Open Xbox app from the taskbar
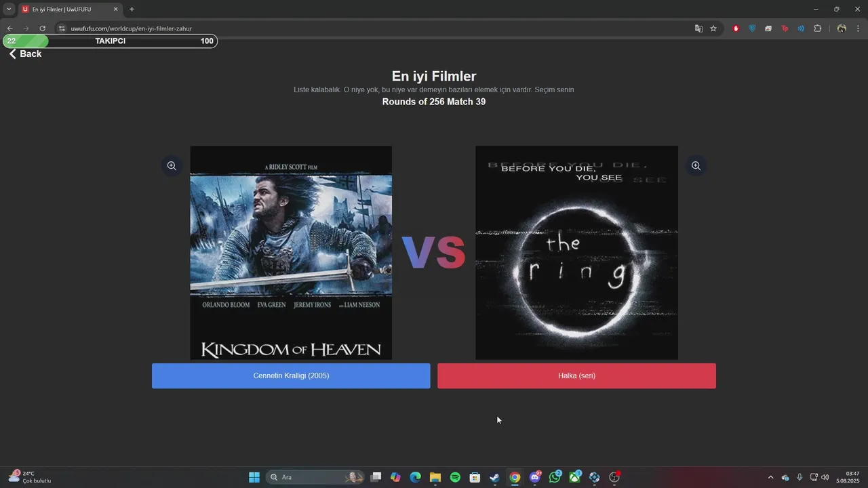 click(574, 477)
